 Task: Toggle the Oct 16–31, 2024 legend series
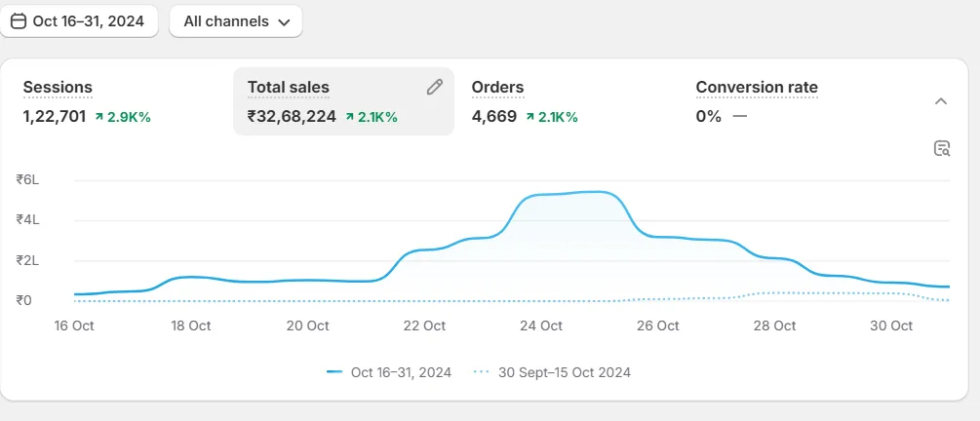point(389,372)
